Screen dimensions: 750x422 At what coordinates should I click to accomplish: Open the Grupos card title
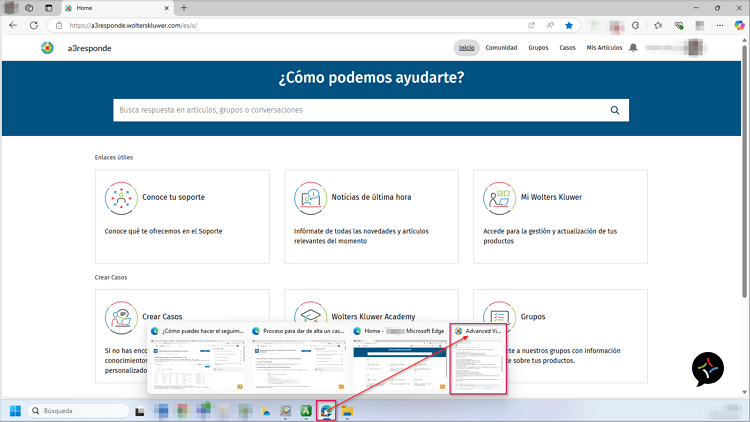tap(533, 317)
